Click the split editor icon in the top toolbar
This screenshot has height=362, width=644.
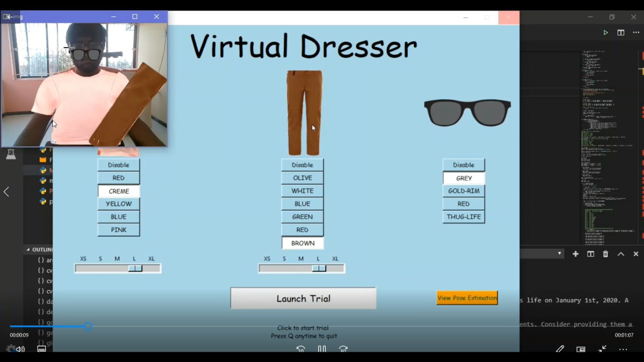[x=621, y=33]
